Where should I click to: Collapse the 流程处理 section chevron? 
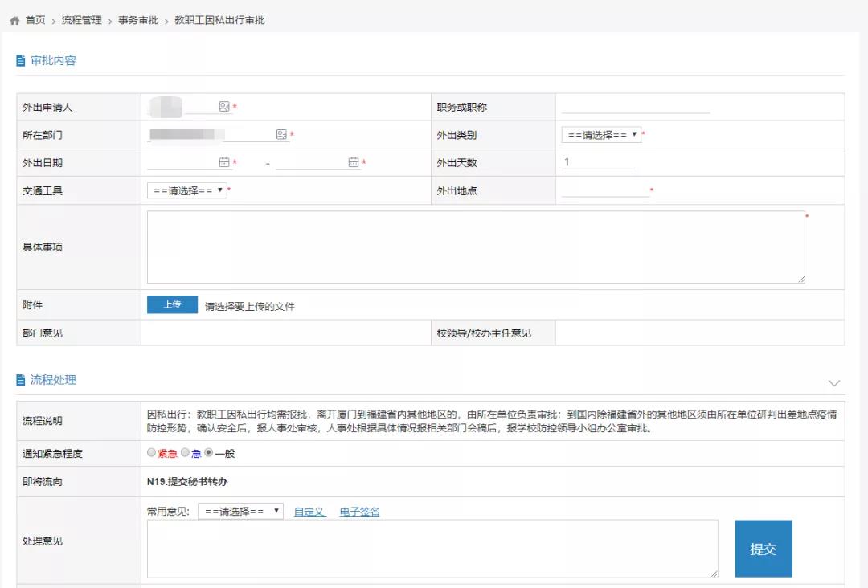834,383
